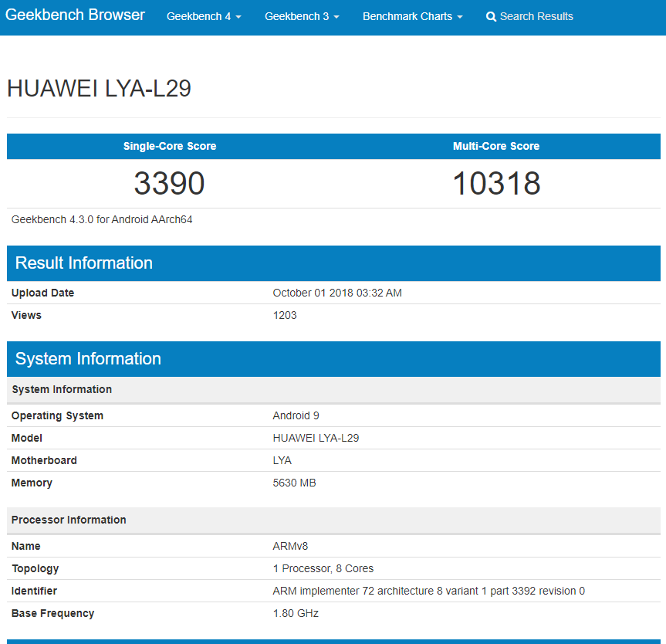This screenshot has width=666, height=644.
Task: Select the HUAWEI LYA-L29 page heading
Action: coord(99,89)
